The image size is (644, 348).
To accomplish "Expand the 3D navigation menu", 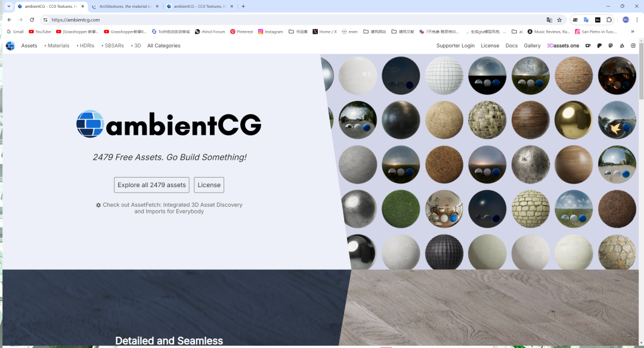I will click(136, 45).
